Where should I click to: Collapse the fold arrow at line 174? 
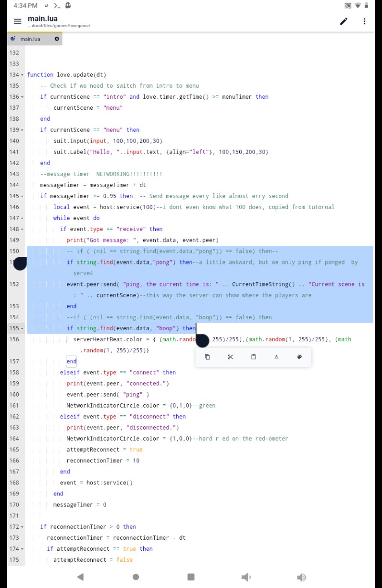22,549
